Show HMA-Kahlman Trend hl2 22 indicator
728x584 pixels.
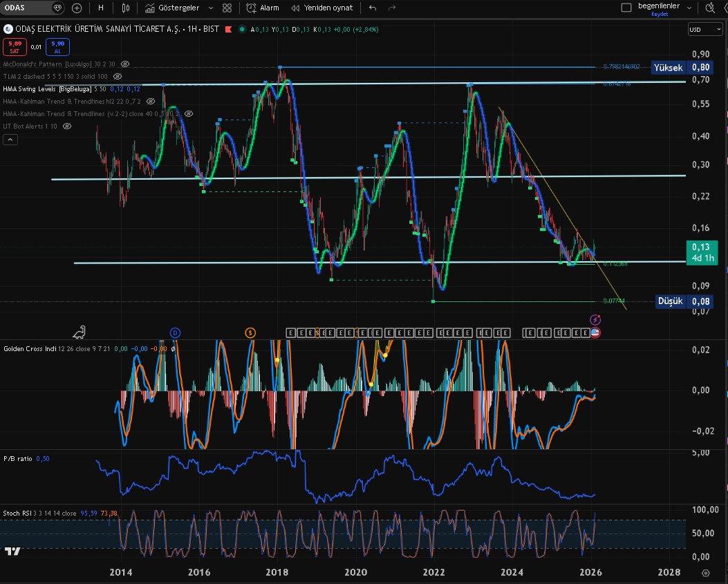click(x=151, y=101)
